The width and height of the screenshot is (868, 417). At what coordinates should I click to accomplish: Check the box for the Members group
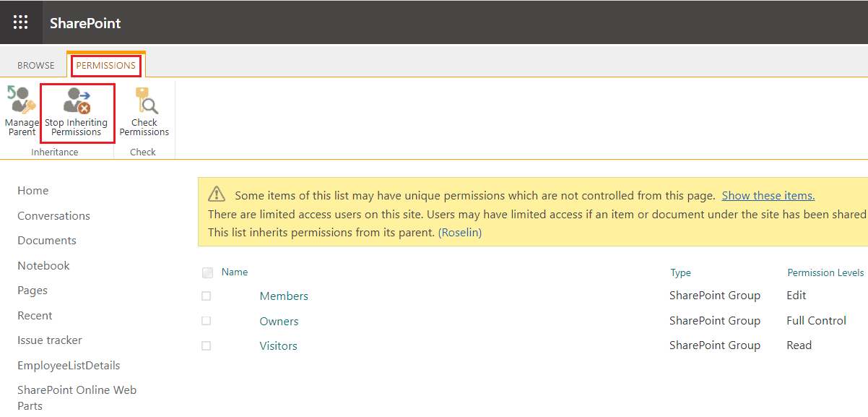tap(207, 296)
